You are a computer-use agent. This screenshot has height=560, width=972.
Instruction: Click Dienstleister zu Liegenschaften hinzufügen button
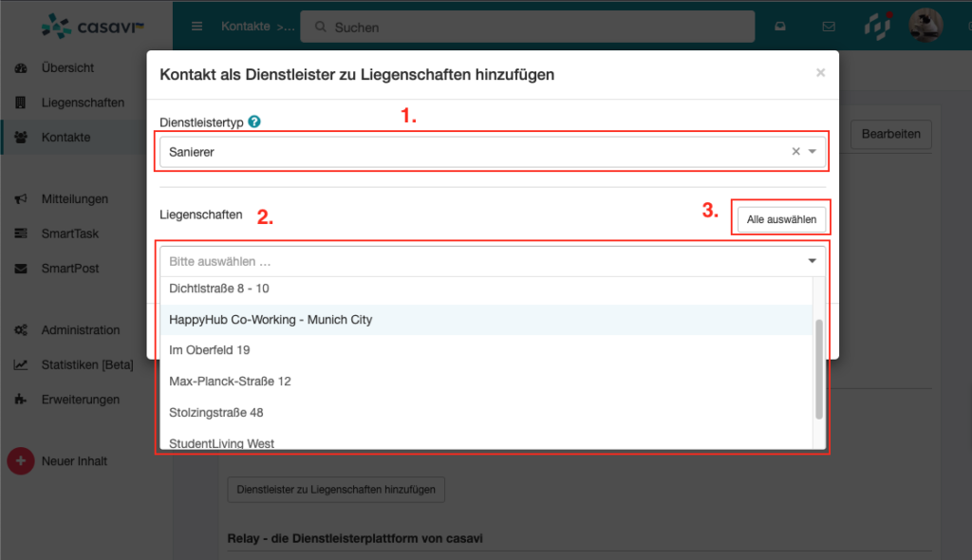pyautogui.click(x=336, y=490)
